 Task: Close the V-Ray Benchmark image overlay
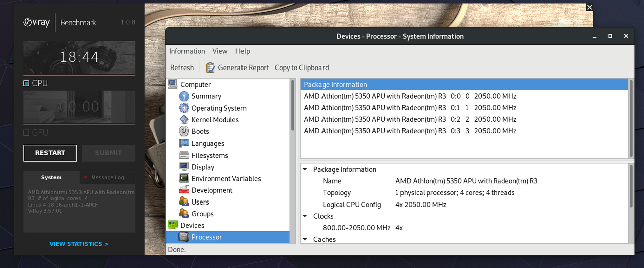point(590,7)
